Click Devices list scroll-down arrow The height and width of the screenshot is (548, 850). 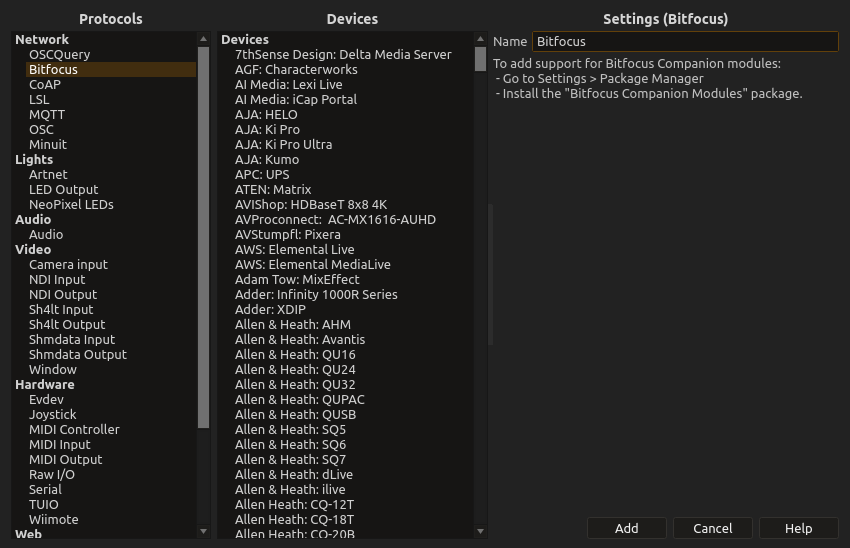(480, 531)
